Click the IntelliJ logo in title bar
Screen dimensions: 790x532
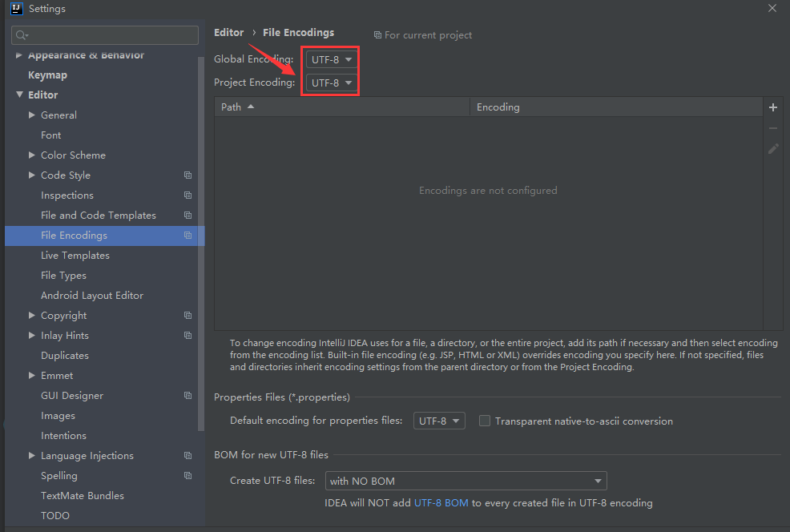point(17,9)
